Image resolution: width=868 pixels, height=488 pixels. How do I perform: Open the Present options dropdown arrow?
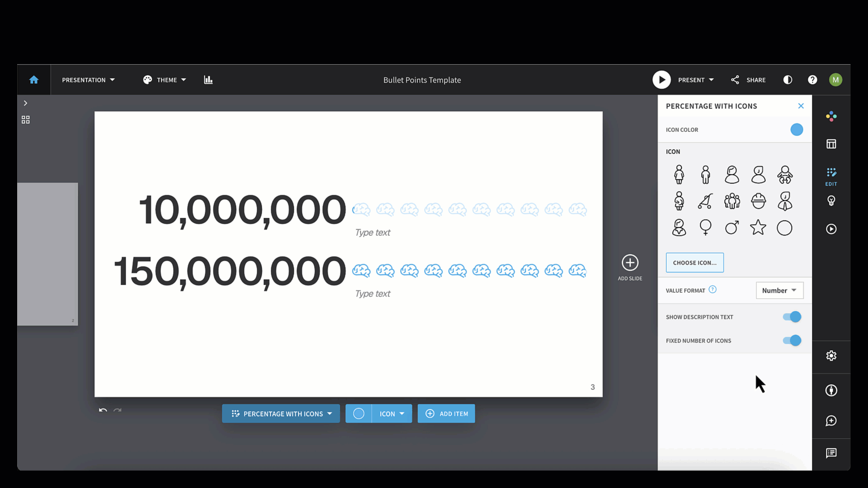pos(711,80)
